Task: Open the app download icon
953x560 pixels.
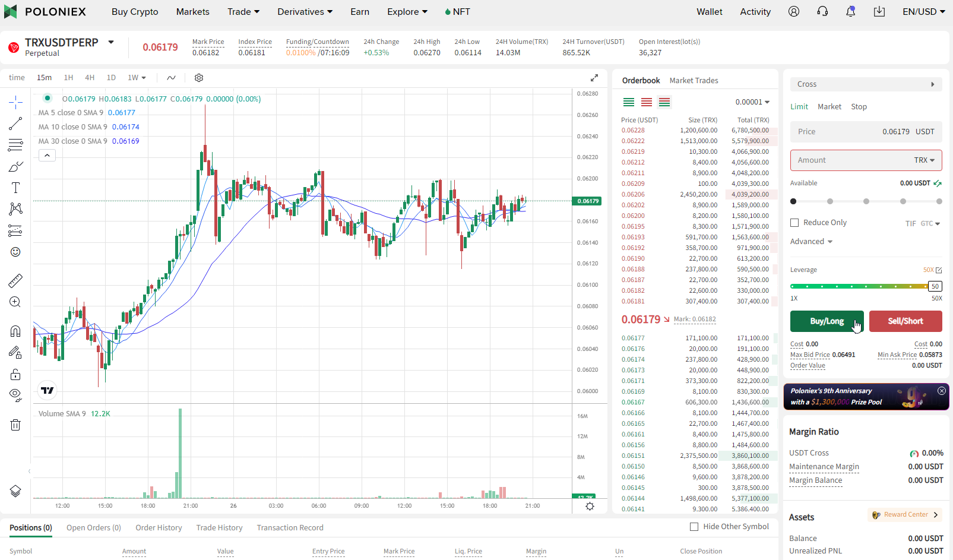Action: (879, 11)
